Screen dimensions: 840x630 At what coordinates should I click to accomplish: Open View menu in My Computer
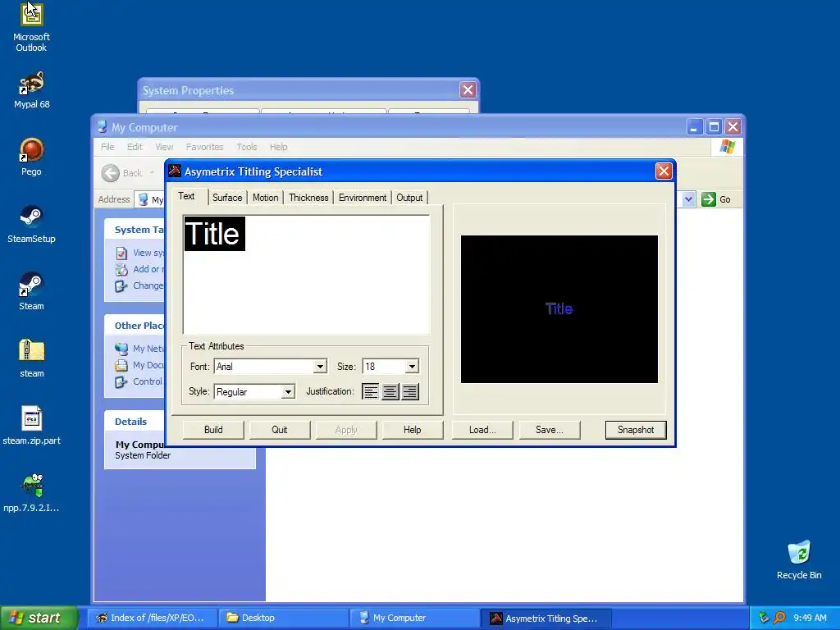pos(164,147)
